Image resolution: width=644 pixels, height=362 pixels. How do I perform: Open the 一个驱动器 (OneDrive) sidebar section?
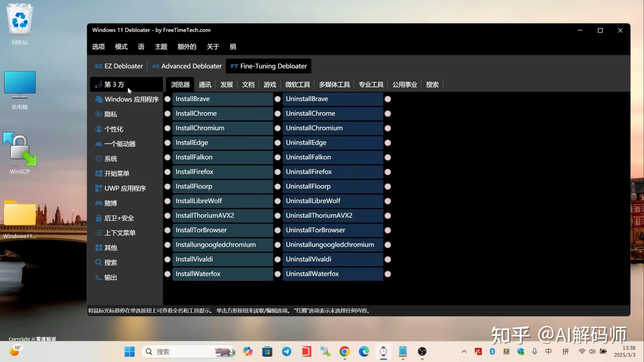click(120, 143)
